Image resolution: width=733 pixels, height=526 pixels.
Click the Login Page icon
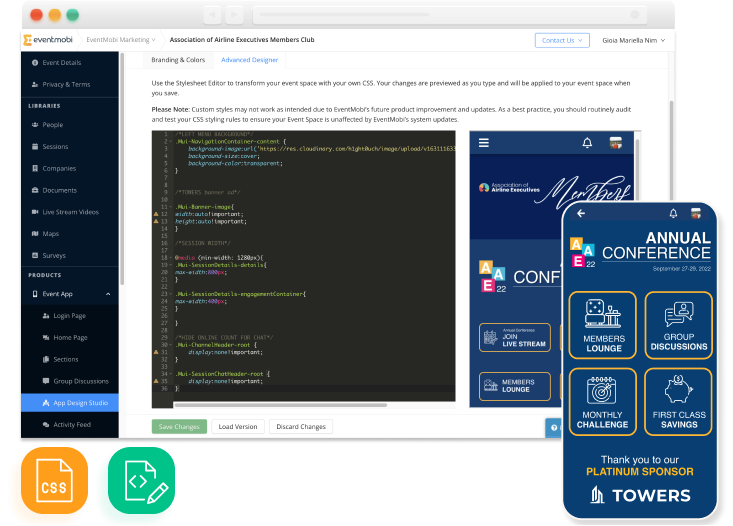[46, 316]
